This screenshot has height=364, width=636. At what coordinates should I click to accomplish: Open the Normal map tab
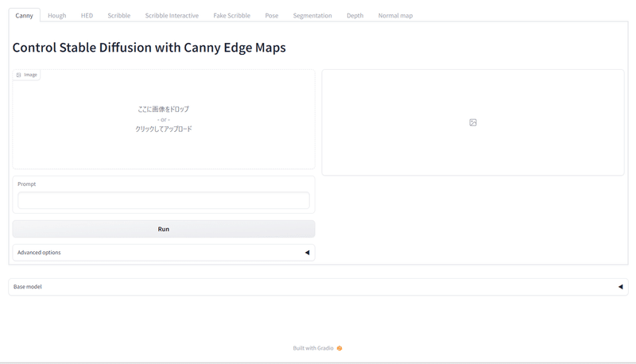pos(395,15)
